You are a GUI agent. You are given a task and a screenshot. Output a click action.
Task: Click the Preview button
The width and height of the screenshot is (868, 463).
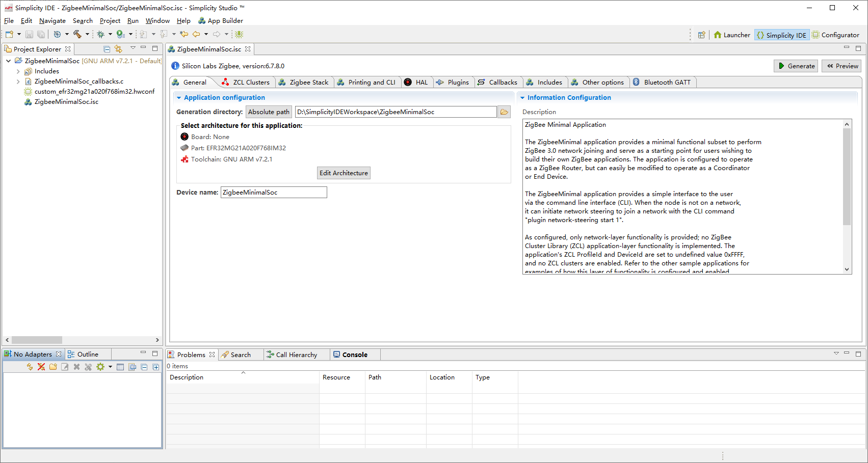click(x=842, y=66)
